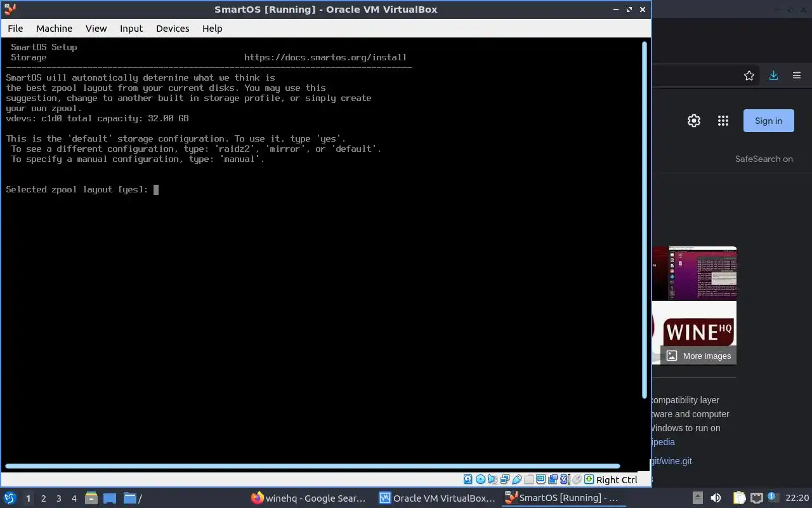Click 'vdevs: c1d0 total capacity' line
Image resolution: width=812 pixels, height=508 pixels.
pyautogui.click(x=97, y=118)
